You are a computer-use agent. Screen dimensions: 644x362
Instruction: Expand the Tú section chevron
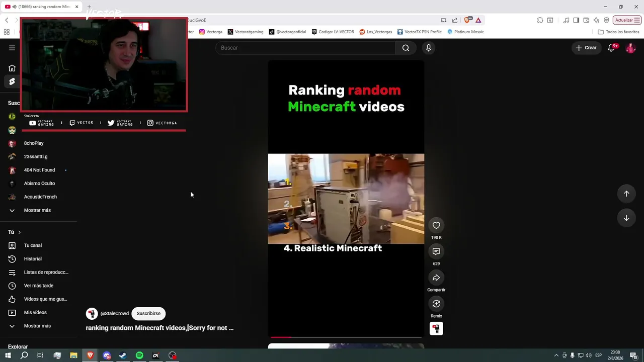[x=19, y=232]
